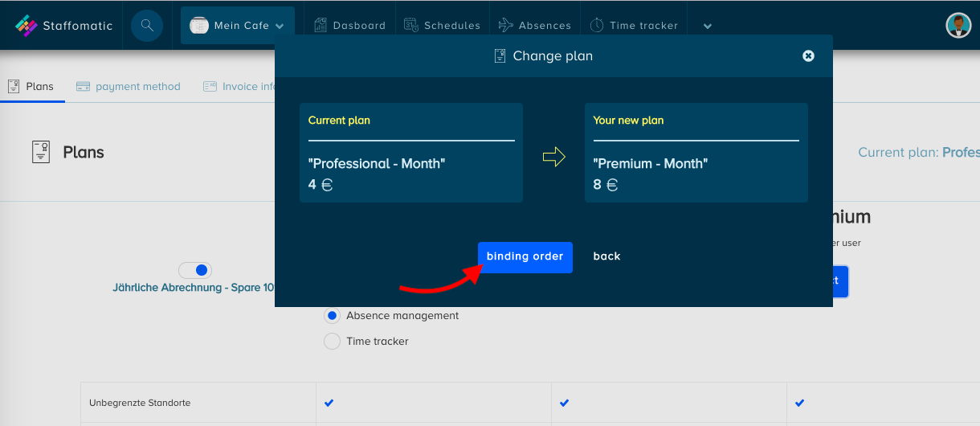Image resolution: width=980 pixels, height=426 pixels.
Task: Click the Staffomatic logo
Action: click(64, 26)
